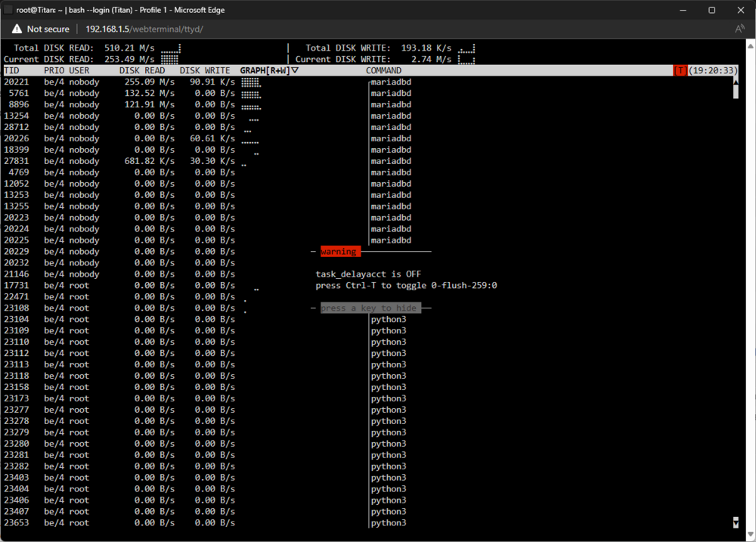Image resolution: width=756 pixels, height=542 pixels.
Task: Click 60.61 K/s disk write value
Action: click(212, 138)
